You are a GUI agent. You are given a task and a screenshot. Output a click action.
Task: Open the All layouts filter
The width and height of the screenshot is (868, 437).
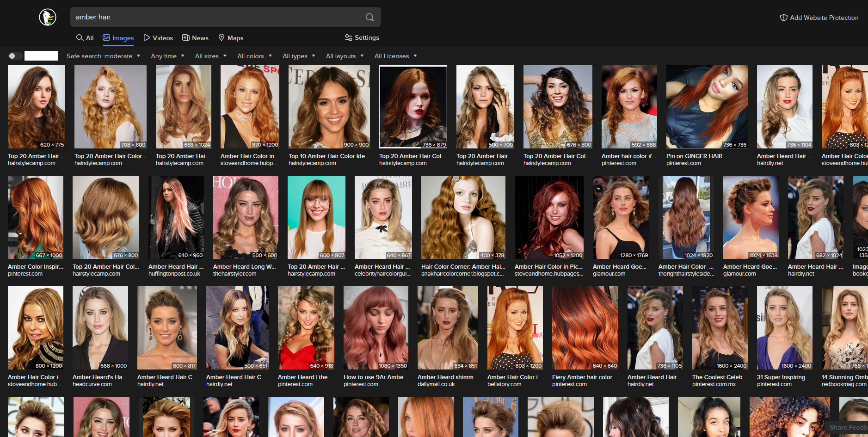click(345, 56)
